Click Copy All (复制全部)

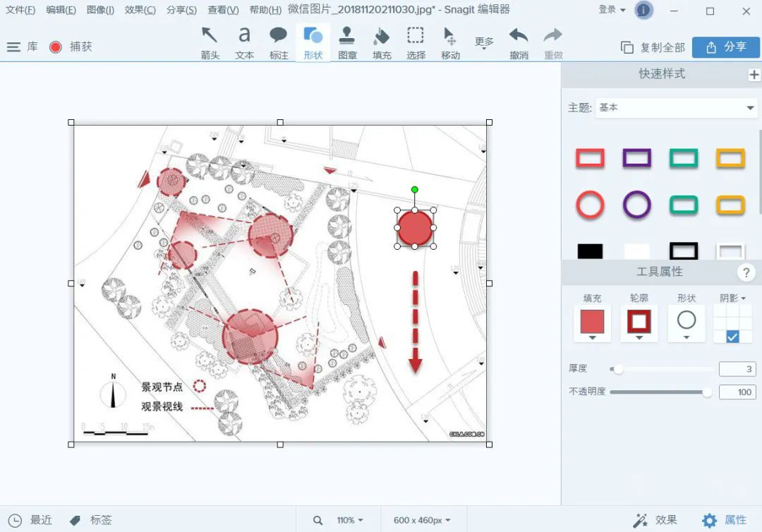pos(653,47)
